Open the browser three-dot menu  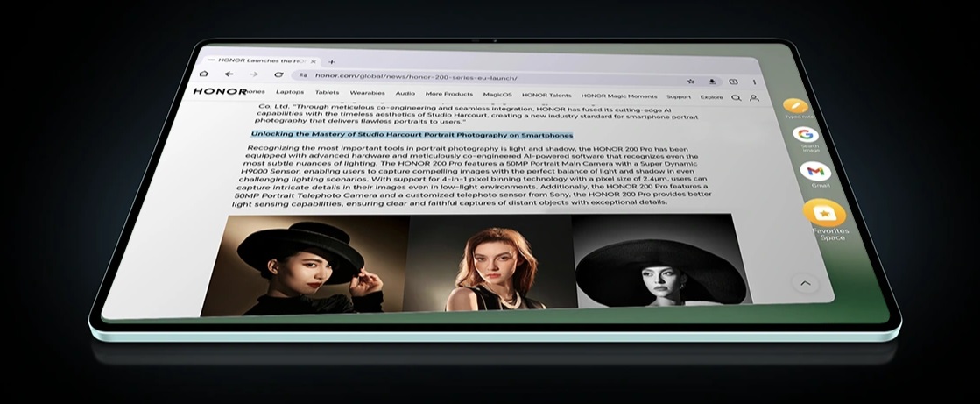pos(754,82)
